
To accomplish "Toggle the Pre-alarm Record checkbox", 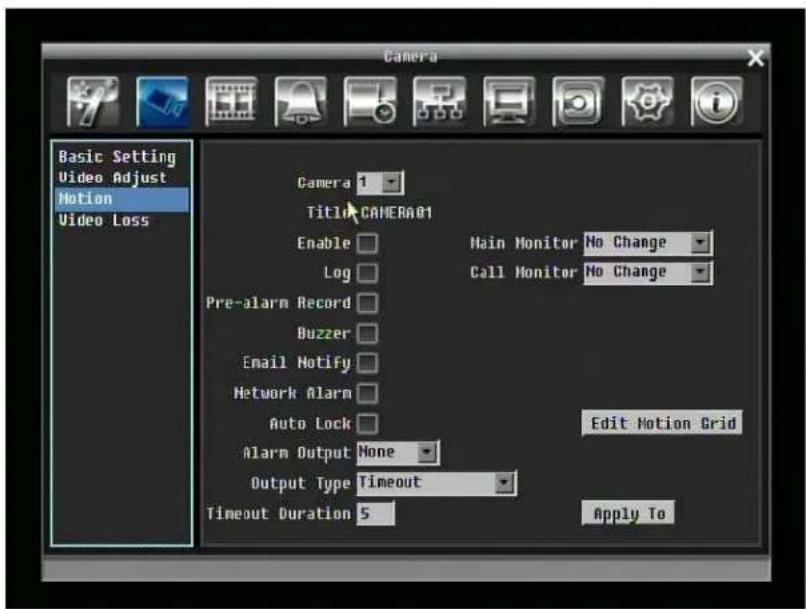I will [x=368, y=303].
